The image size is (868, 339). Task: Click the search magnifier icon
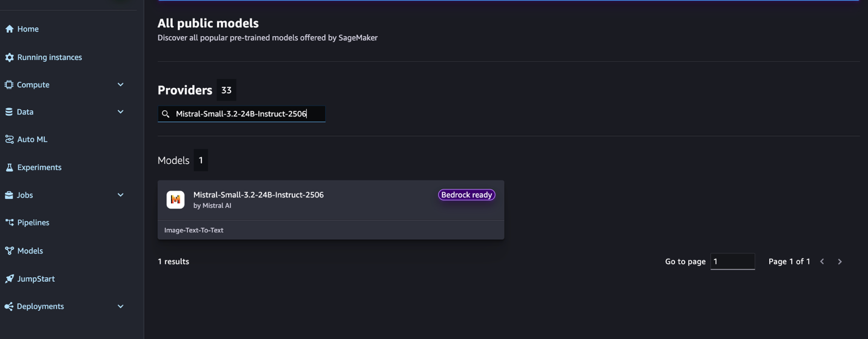click(x=166, y=114)
